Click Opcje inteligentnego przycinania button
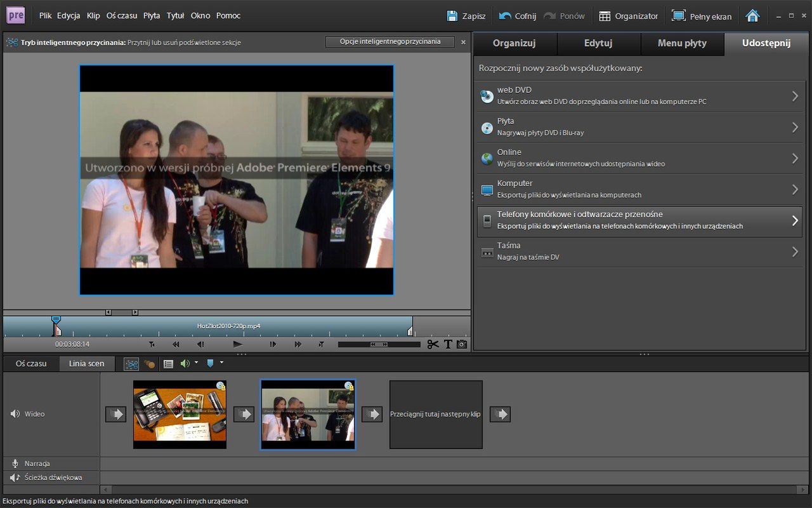812x508 pixels. pyautogui.click(x=390, y=42)
